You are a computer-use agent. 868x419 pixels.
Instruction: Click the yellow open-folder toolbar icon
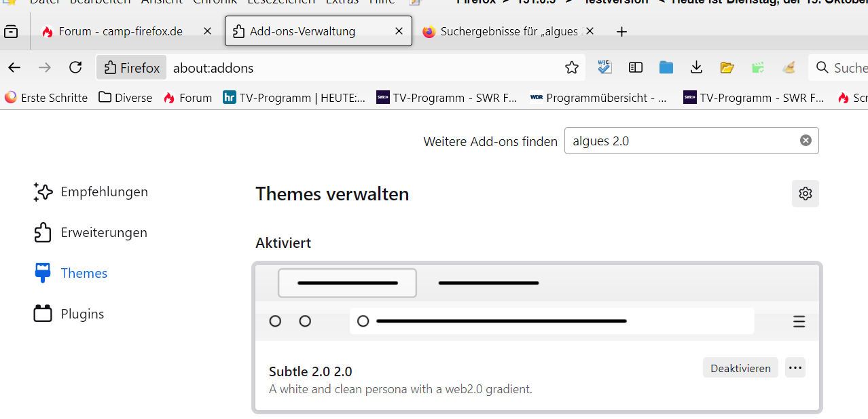click(727, 67)
